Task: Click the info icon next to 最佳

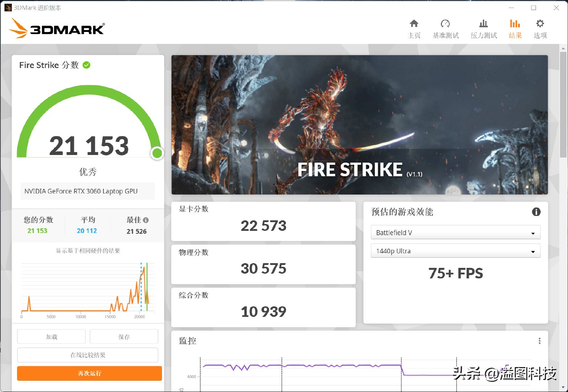Action: coord(146,220)
